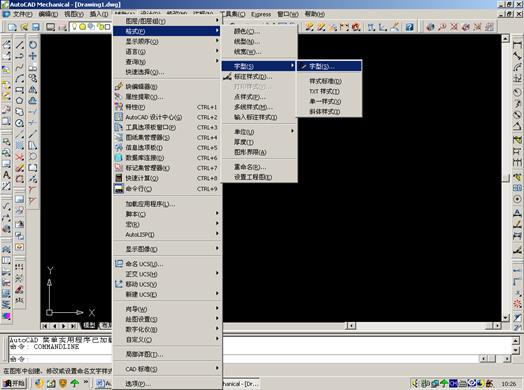
Task: Open the 帮助(H) menu
Action: [x=314, y=14]
